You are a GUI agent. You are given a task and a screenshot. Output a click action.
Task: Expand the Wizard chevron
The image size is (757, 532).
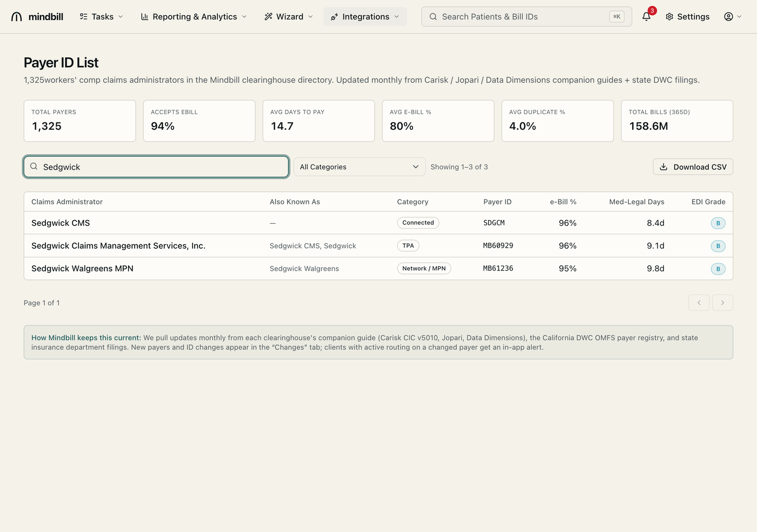pyautogui.click(x=310, y=17)
